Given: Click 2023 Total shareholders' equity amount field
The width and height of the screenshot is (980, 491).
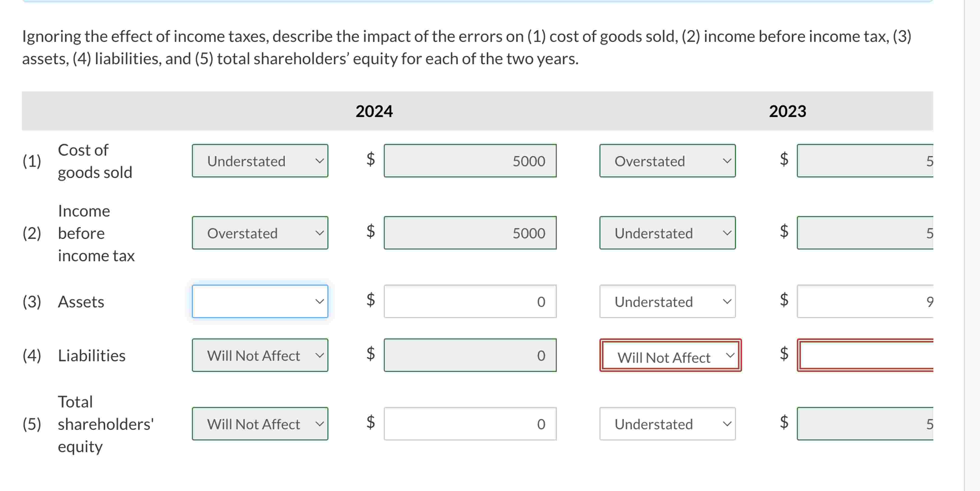Looking at the screenshot, I should pos(865,424).
